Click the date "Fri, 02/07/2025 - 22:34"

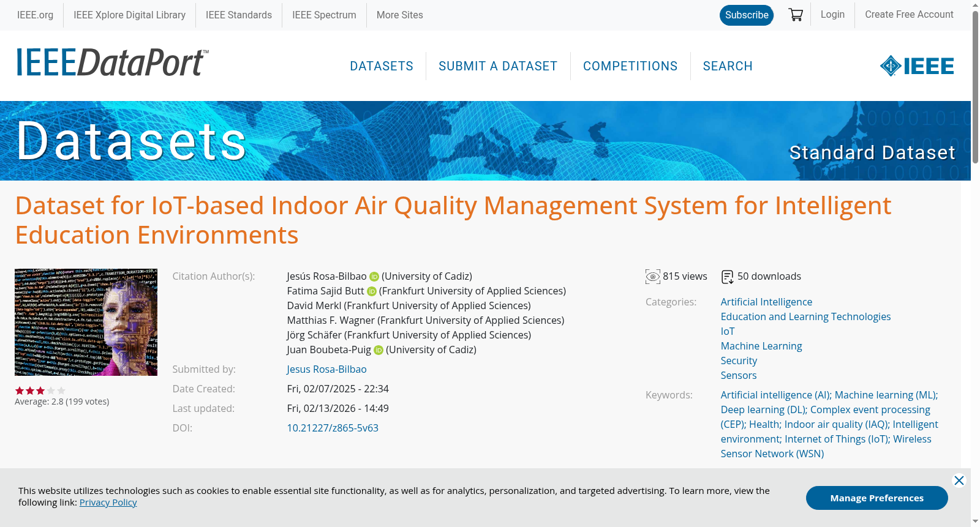[338, 389]
